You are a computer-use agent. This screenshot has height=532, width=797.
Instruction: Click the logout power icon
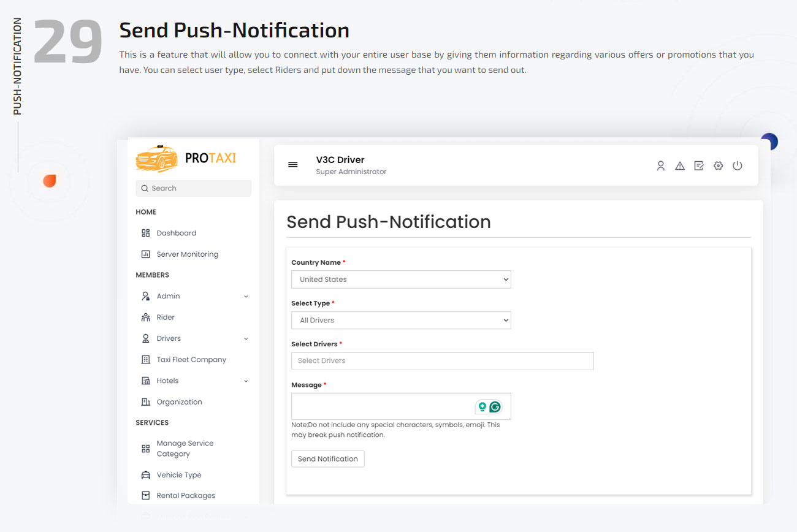pos(737,165)
